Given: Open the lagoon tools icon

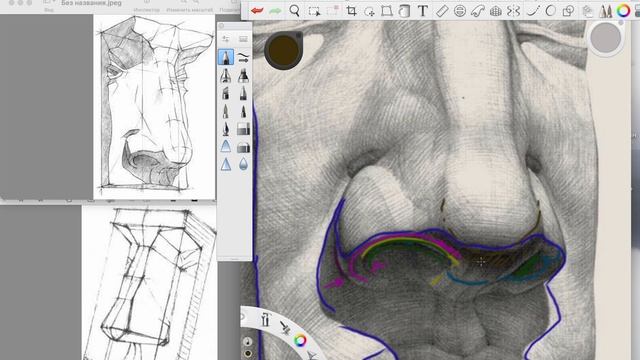Looking at the screenshot, I should tap(265, 319).
